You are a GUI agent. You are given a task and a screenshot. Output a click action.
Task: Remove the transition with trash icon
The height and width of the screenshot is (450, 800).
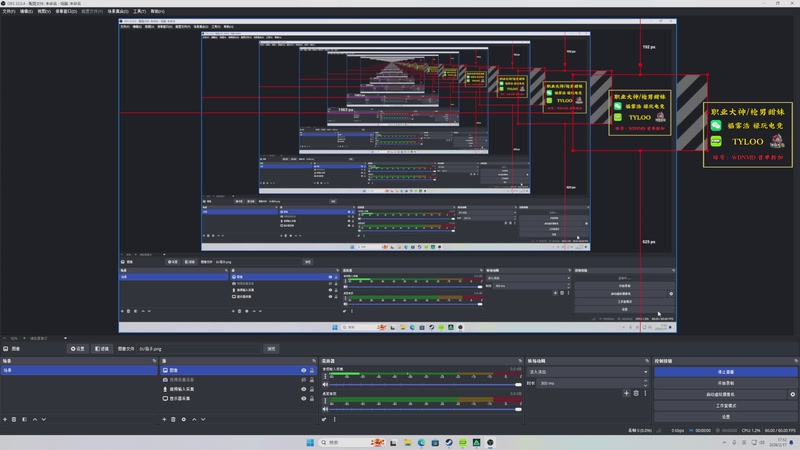pyautogui.click(x=636, y=393)
